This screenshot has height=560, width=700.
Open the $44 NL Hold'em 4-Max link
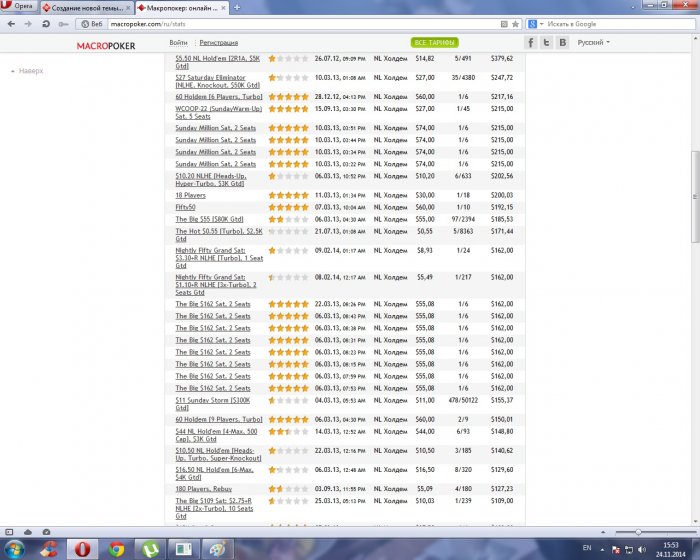click(216, 435)
